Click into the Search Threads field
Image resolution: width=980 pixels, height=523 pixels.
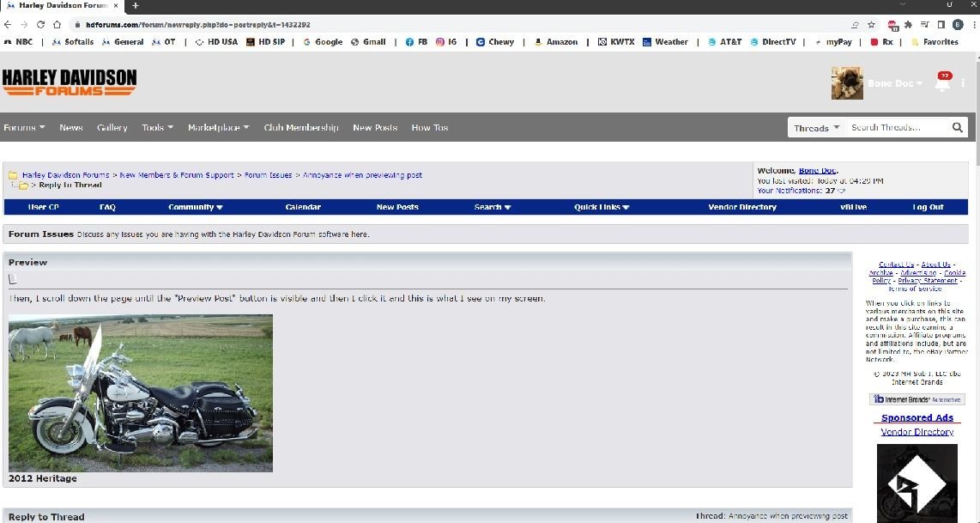pyautogui.click(x=897, y=128)
